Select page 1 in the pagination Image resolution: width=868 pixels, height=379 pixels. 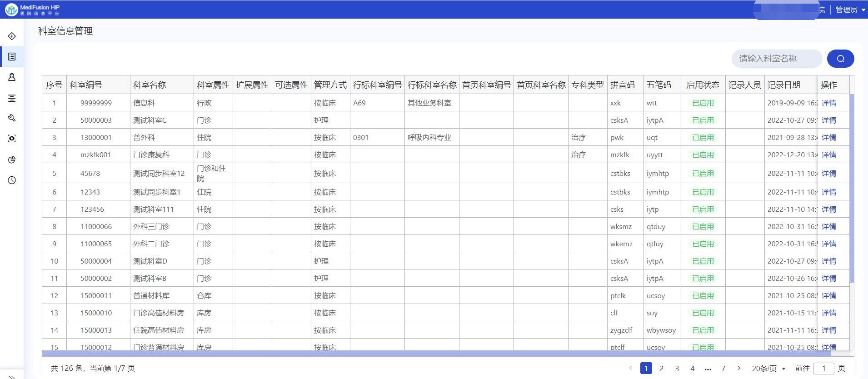tap(646, 368)
